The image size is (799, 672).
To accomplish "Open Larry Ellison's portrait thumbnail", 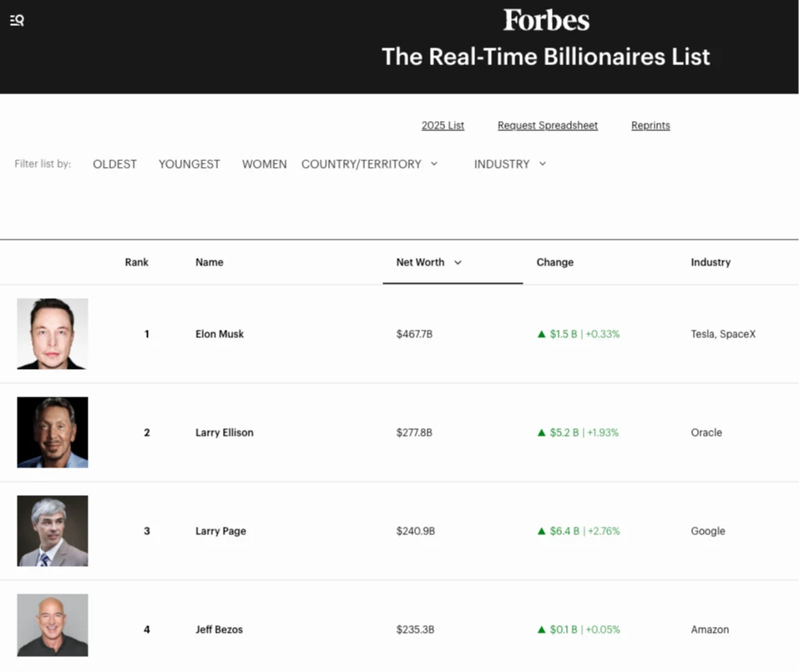I will 53,432.
